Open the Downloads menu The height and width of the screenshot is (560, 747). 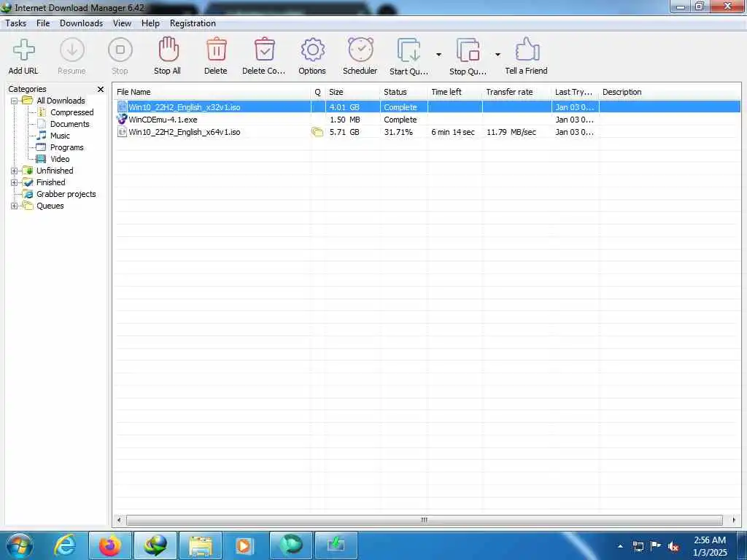coord(81,23)
